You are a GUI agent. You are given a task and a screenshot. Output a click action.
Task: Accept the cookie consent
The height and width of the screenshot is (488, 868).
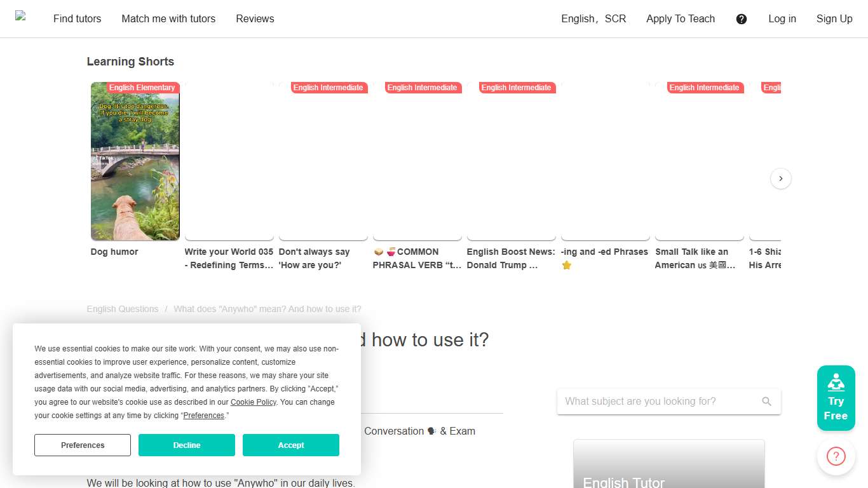[x=290, y=445]
